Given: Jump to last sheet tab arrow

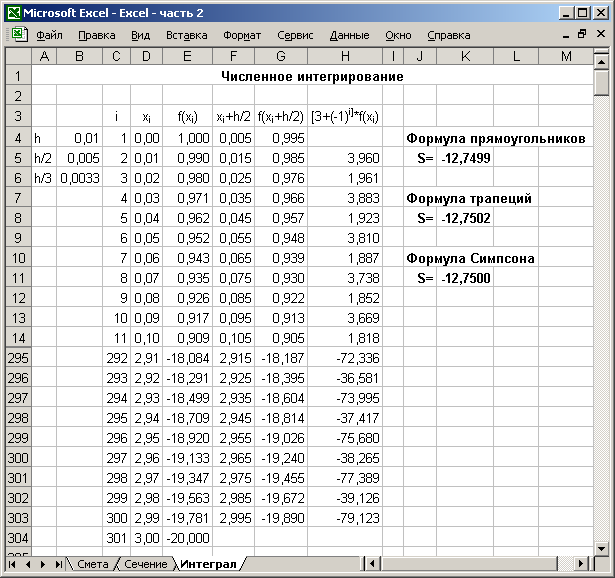Looking at the screenshot, I should 58,564.
